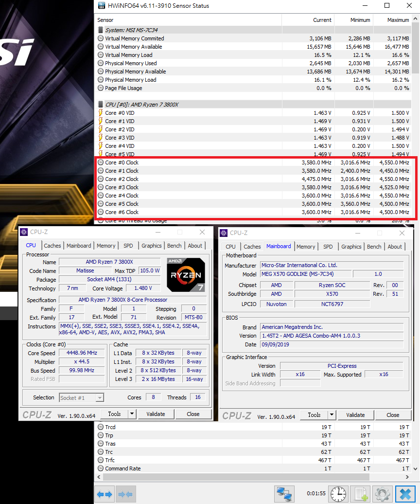Click the lightning icon next to Core #0 VID
This screenshot has height=504, width=420.
pyautogui.click(x=101, y=113)
